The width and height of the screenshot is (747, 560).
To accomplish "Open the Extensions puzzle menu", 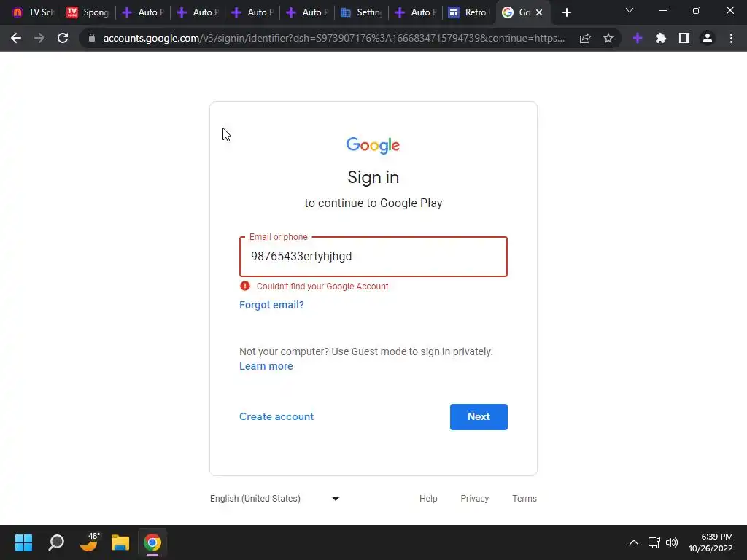I will 661,38.
